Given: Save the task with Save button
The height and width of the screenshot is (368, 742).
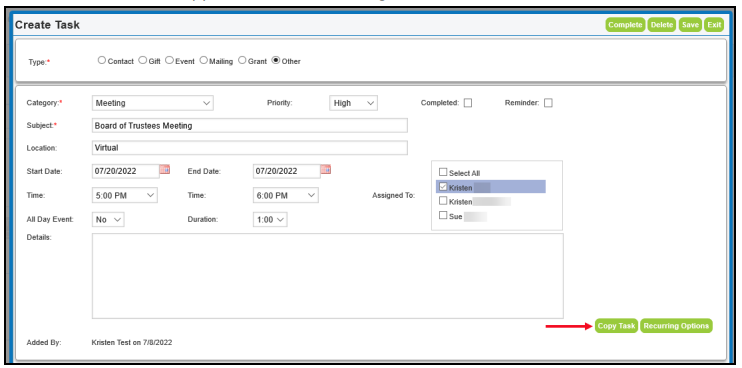Looking at the screenshot, I should (x=690, y=25).
